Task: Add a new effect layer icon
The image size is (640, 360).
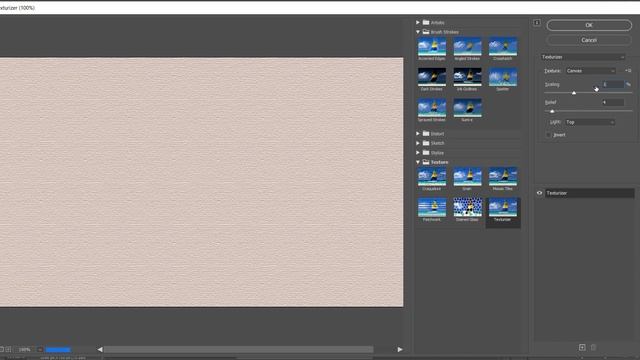Action: (x=582, y=347)
